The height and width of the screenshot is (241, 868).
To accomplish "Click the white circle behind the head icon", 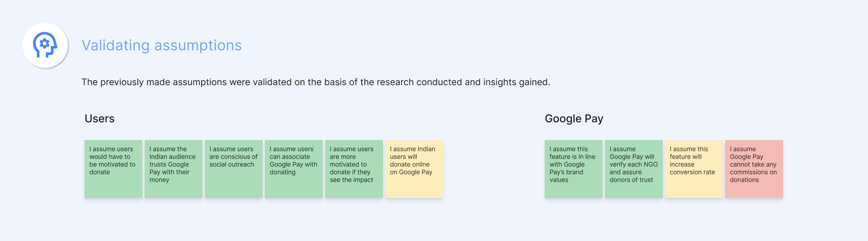I will pyautogui.click(x=45, y=45).
